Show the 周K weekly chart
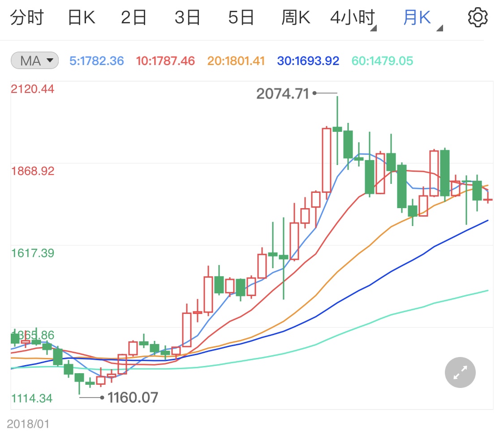Screen dimensions: 504x431 (x=296, y=18)
